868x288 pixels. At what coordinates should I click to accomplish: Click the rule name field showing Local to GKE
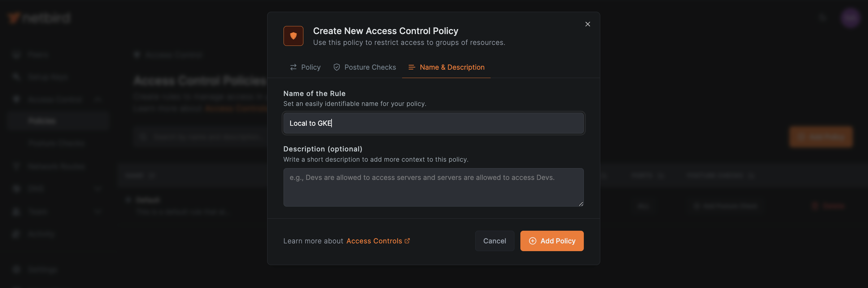(x=433, y=123)
